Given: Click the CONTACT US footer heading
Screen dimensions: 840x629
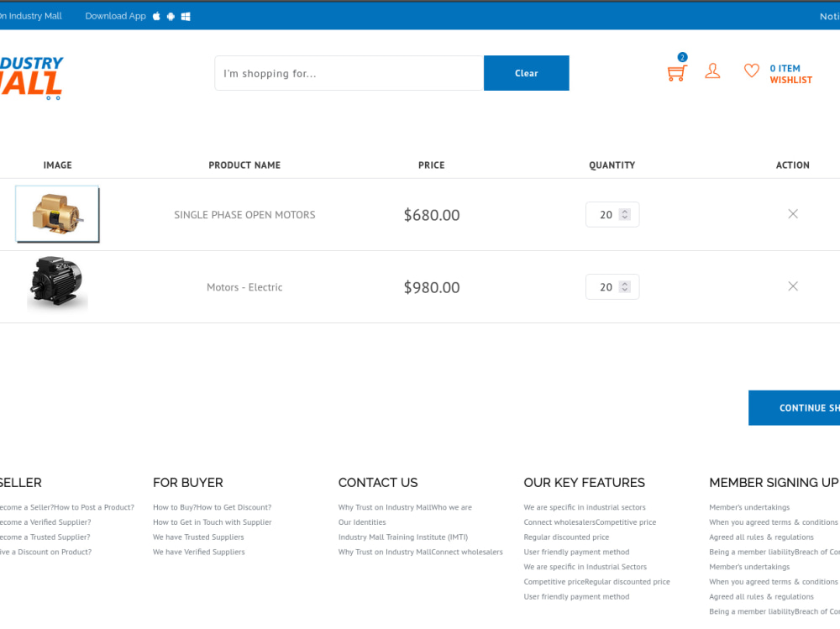Looking at the screenshot, I should pyautogui.click(x=378, y=483).
